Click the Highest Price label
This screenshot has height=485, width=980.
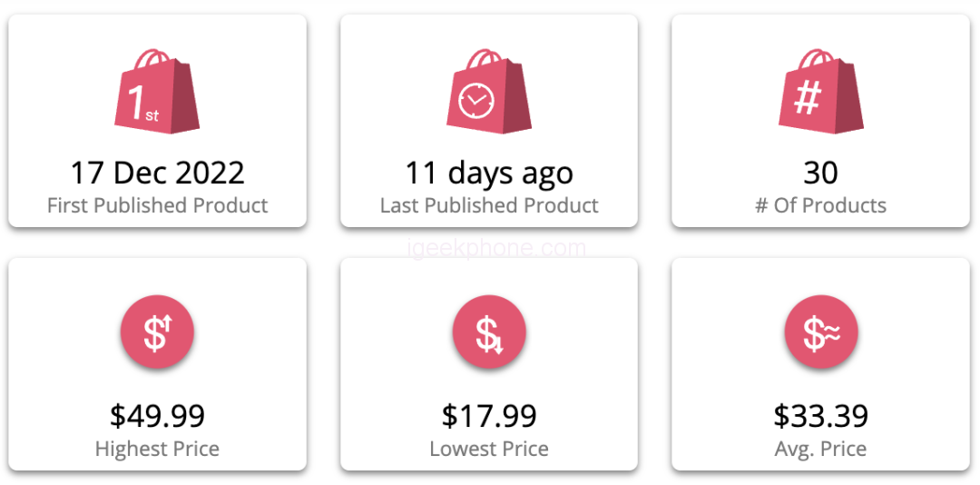[157, 449]
